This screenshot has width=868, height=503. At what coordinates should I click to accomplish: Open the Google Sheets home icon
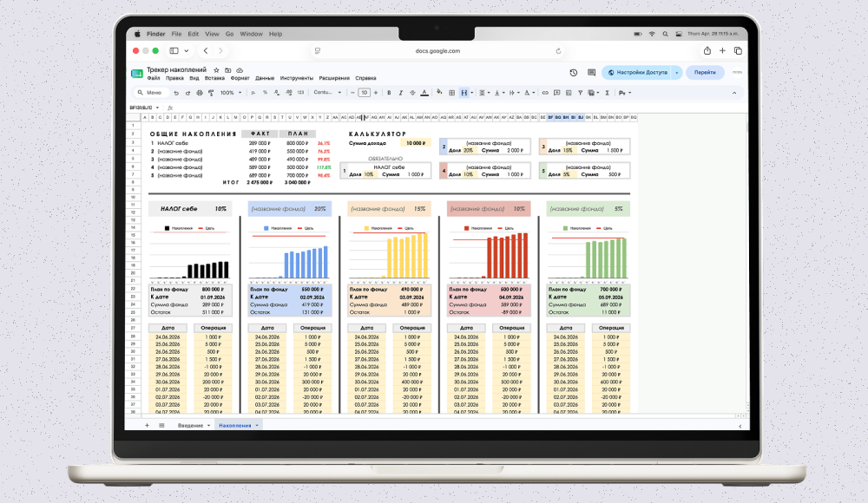(x=137, y=74)
